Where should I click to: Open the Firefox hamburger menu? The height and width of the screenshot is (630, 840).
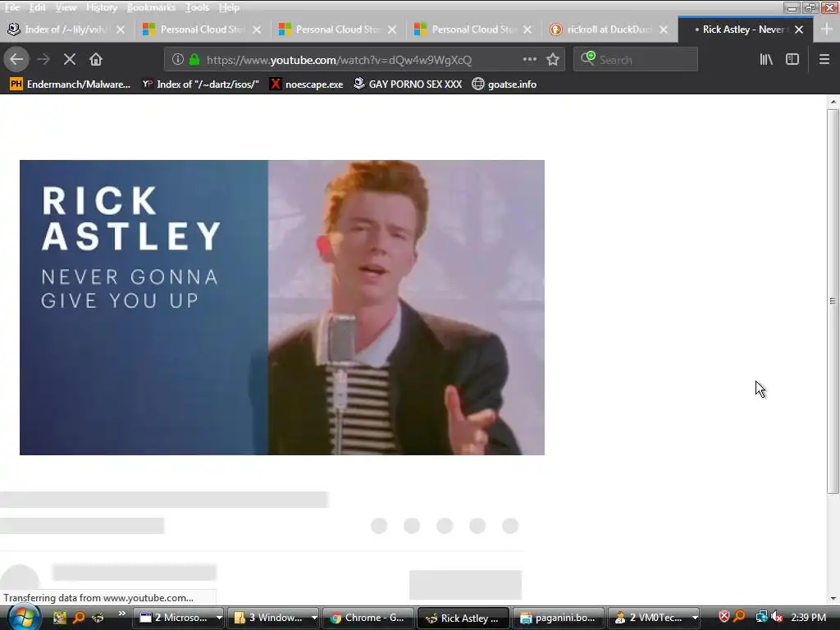(x=824, y=59)
